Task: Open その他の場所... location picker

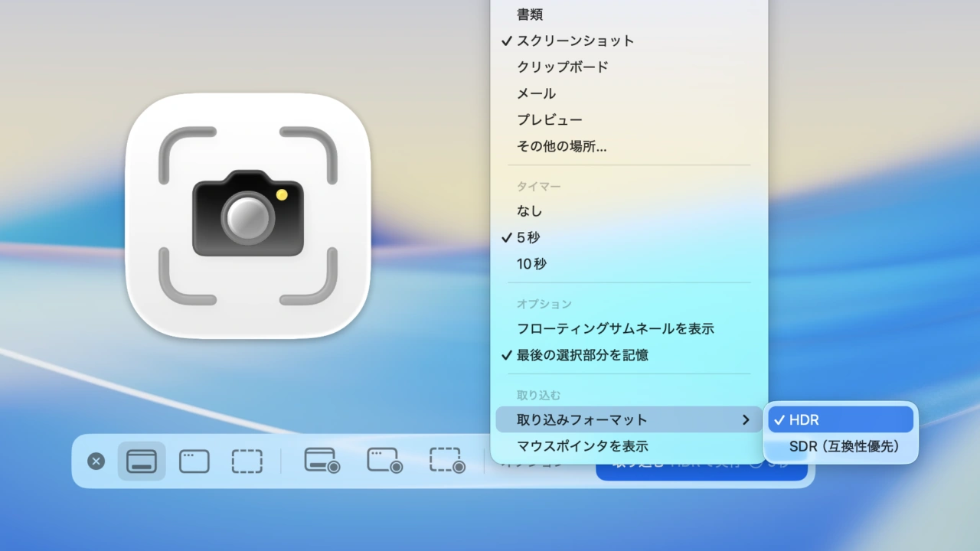Action: coord(561,146)
